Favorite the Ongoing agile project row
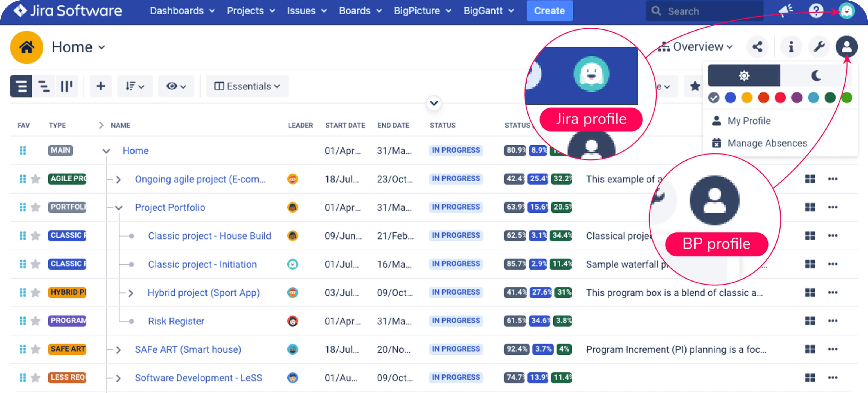This screenshot has width=868, height=393. click(35, 179)
